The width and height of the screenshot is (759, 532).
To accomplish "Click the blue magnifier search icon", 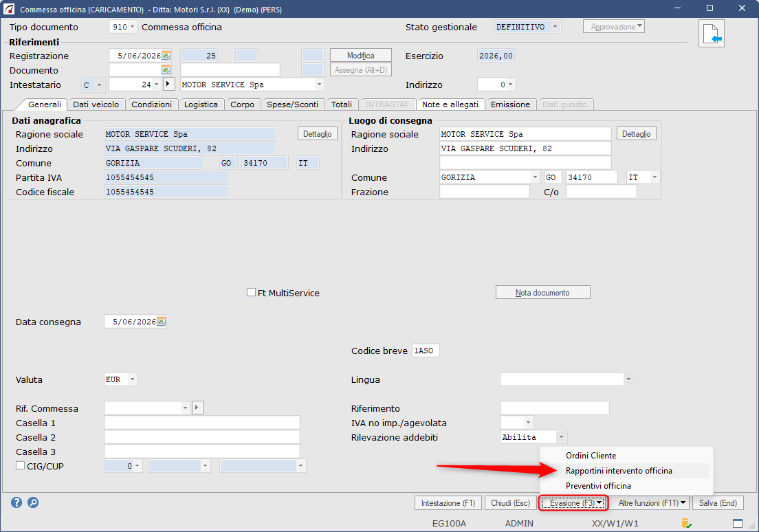I will (x=33, y=502).
